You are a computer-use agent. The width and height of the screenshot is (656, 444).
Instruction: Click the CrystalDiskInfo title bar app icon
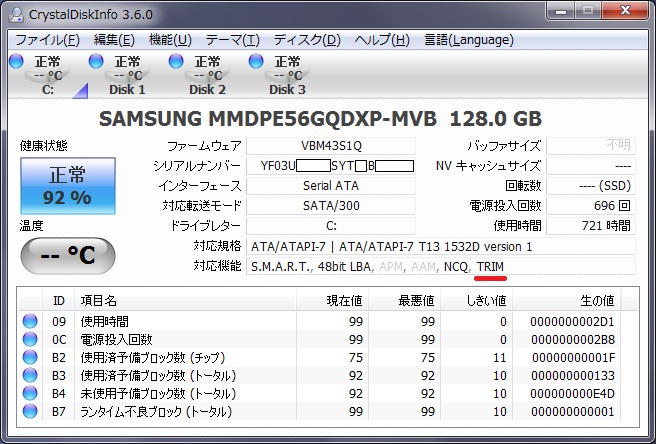pyautogui.click(x=16, y=15)
